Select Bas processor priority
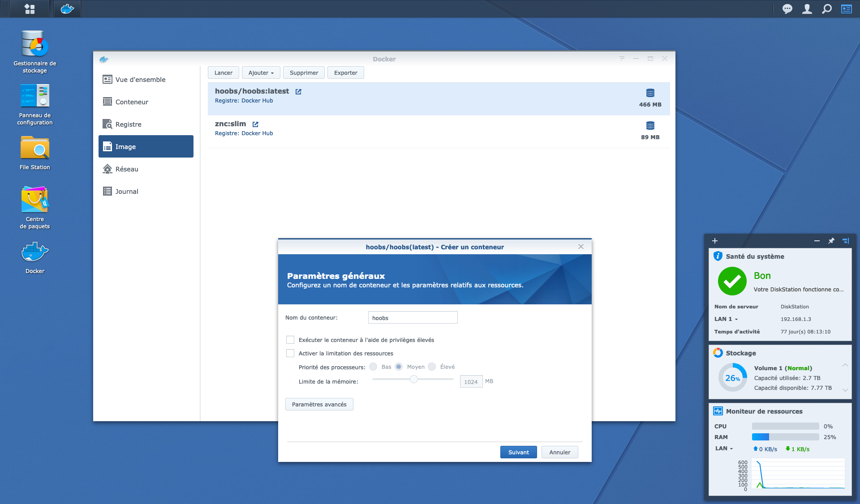This screenshot has width=860, height=504. click(373, 367)
